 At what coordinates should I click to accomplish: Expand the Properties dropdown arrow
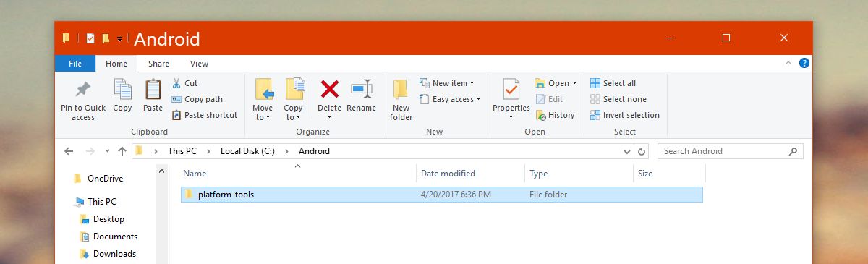click(511, 117)
